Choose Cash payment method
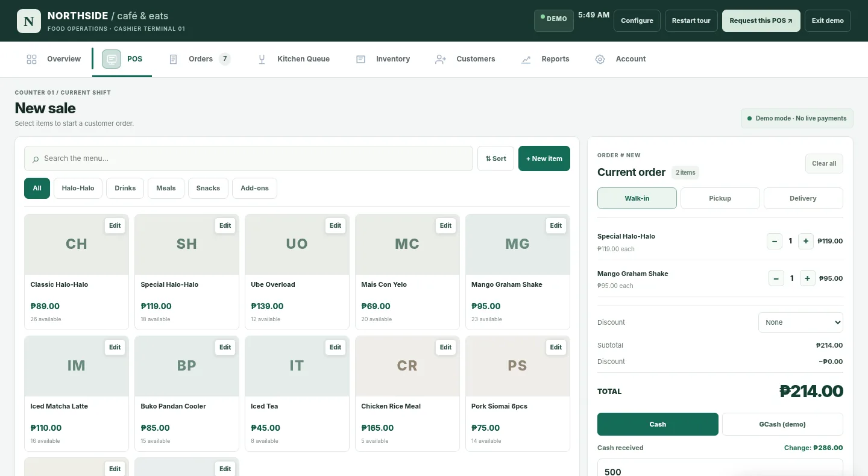868x476 pixels. tap(658, 424)
